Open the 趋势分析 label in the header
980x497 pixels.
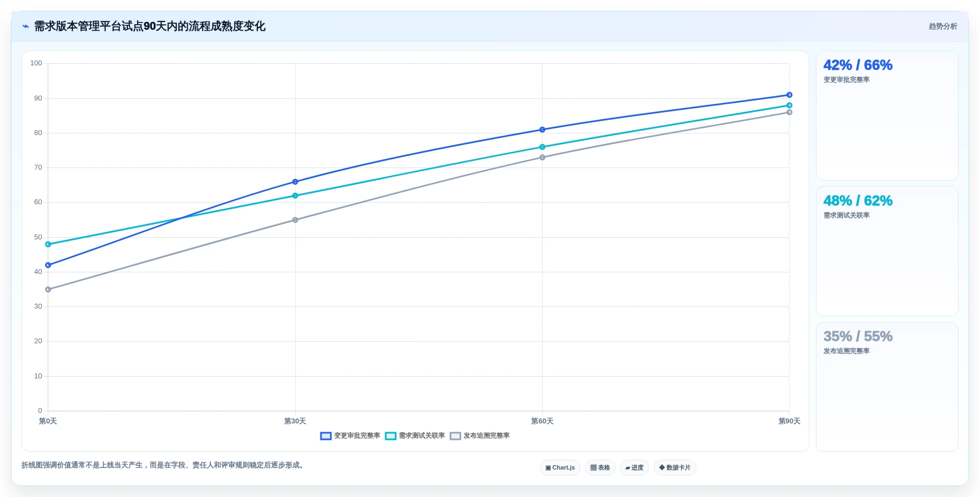[943, 26]
